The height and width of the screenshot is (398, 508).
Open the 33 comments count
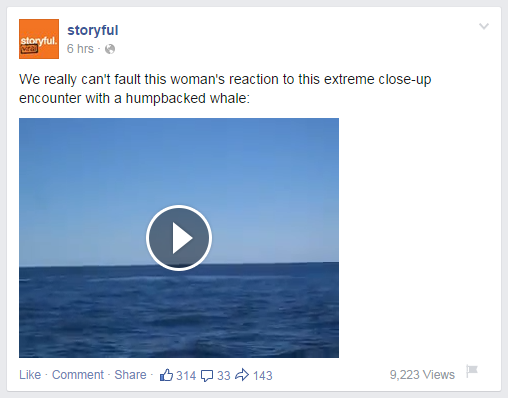tap(224, 376)
